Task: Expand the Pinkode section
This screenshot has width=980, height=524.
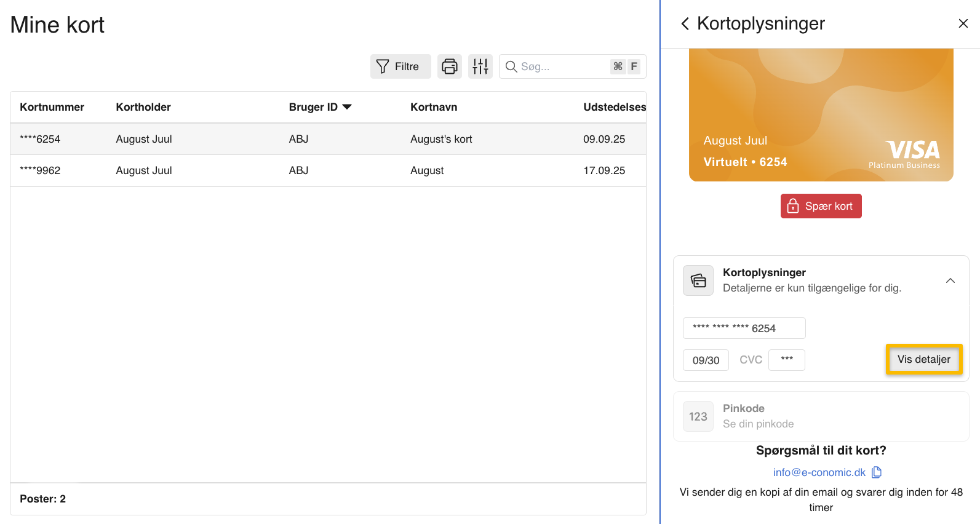Action: tap(820, 416)
